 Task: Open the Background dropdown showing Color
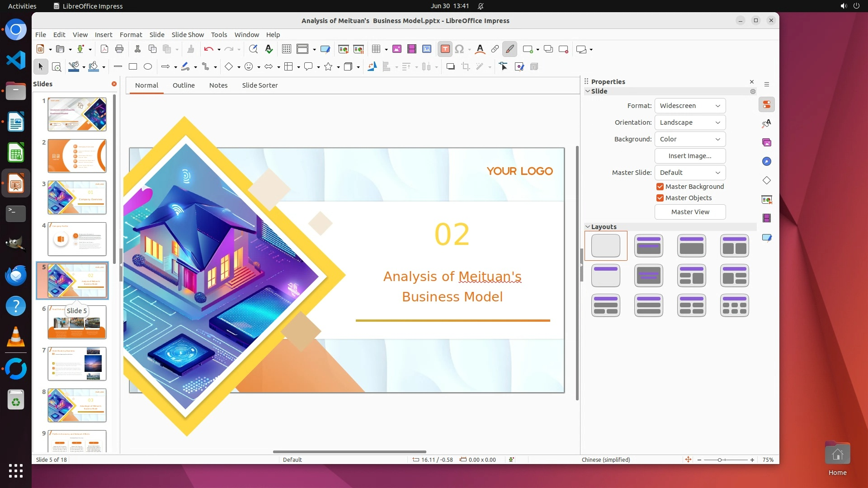click(x=690, y=139)
